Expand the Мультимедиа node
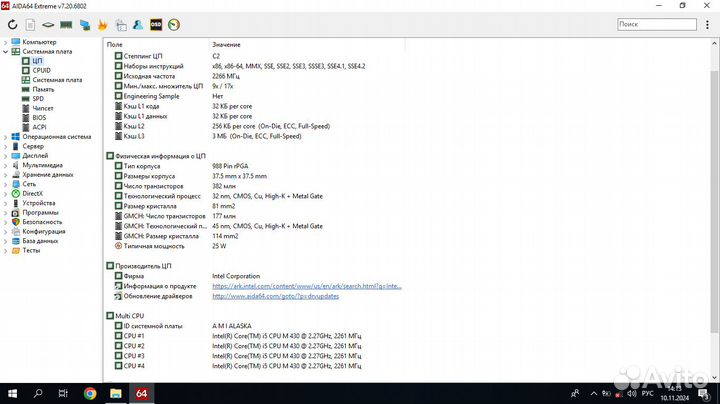 6,165
